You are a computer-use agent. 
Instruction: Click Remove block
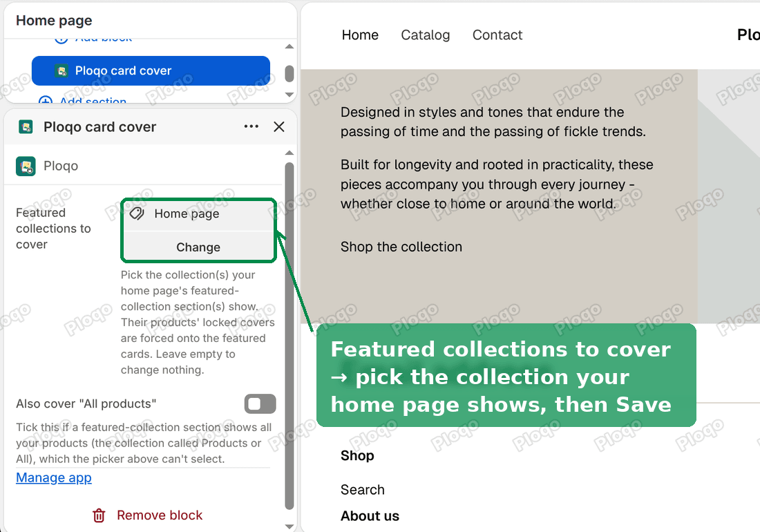(147, 515)
